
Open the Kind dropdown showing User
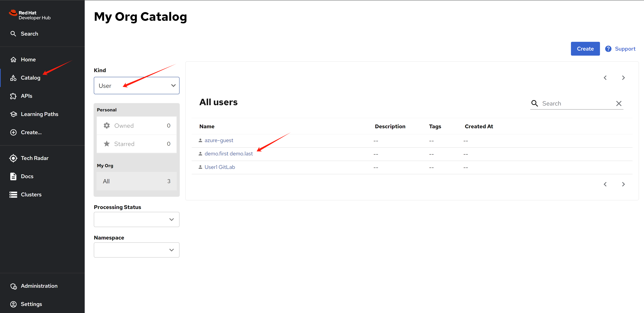coord(136,86)
